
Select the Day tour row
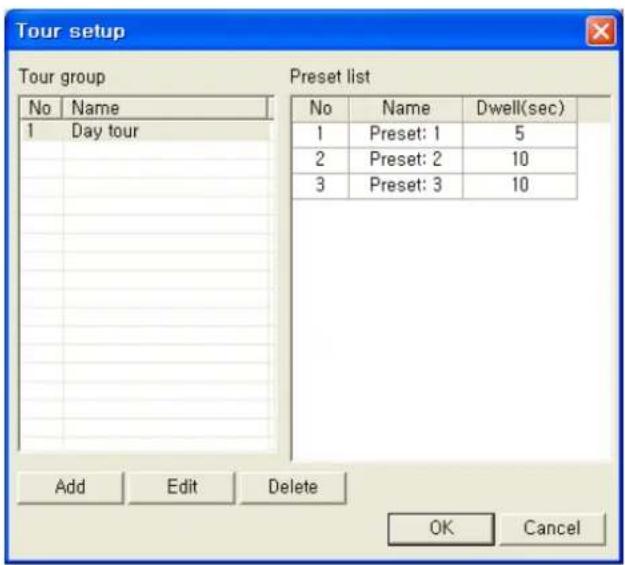(x=145, y=131)
